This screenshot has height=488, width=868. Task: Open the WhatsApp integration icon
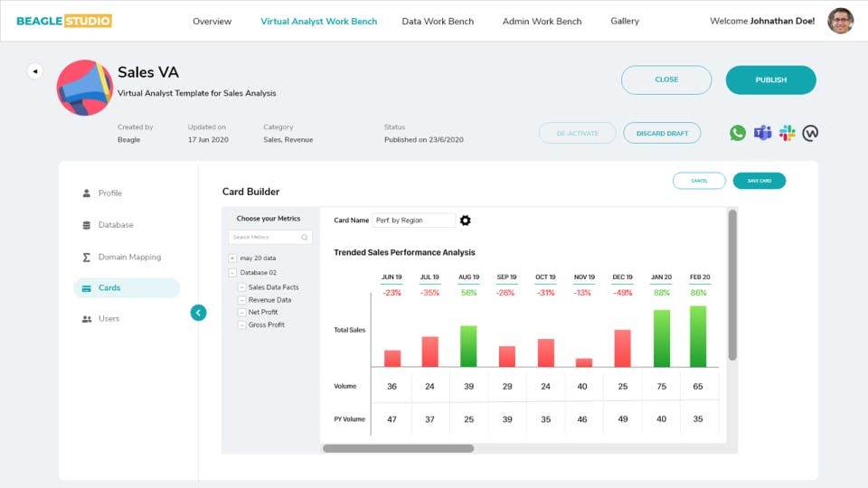pyautogui.click(x=738, y=133)
